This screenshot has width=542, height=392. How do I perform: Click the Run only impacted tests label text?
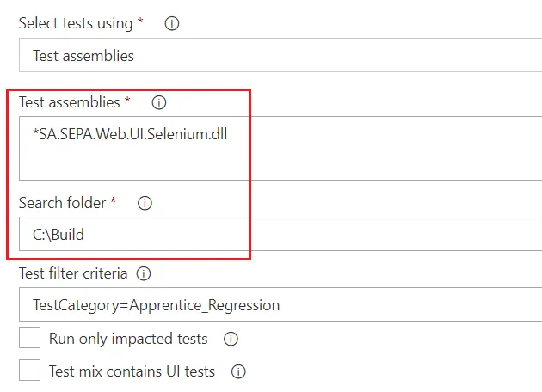tap(128, 339)
